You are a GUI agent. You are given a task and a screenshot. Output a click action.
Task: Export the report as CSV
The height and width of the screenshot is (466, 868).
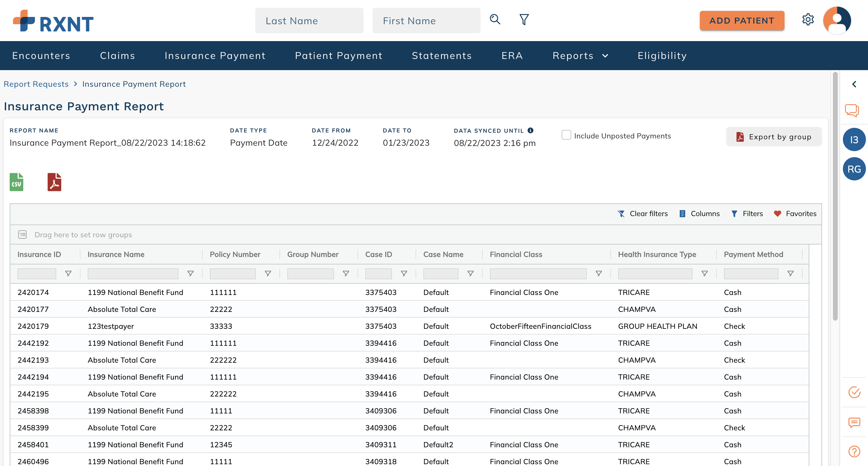point(16,182)
